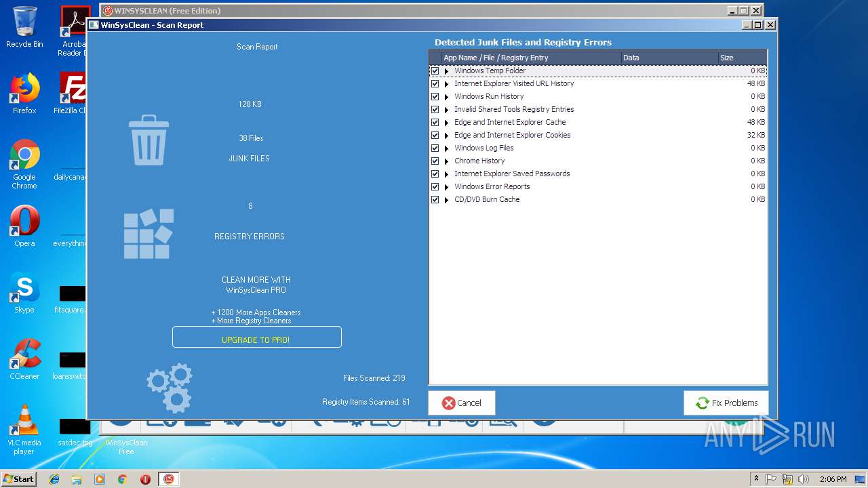Uncheck Windows Run History checkbox
868x488 pixels.
[435, 96]
